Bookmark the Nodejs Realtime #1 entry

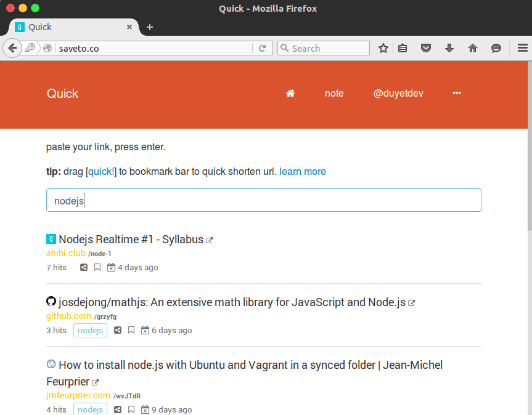pos(97,267)
